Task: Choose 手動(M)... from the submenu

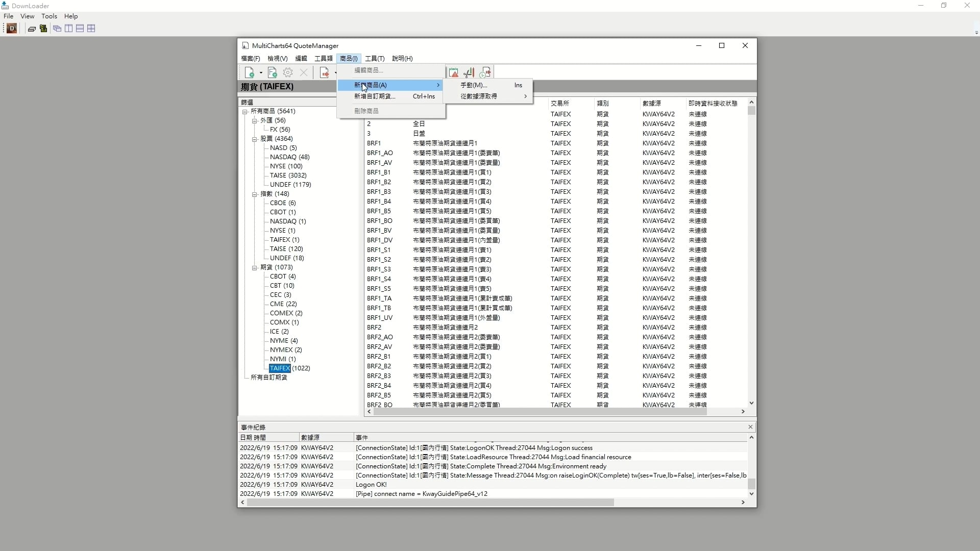Action: click(474, 85)
